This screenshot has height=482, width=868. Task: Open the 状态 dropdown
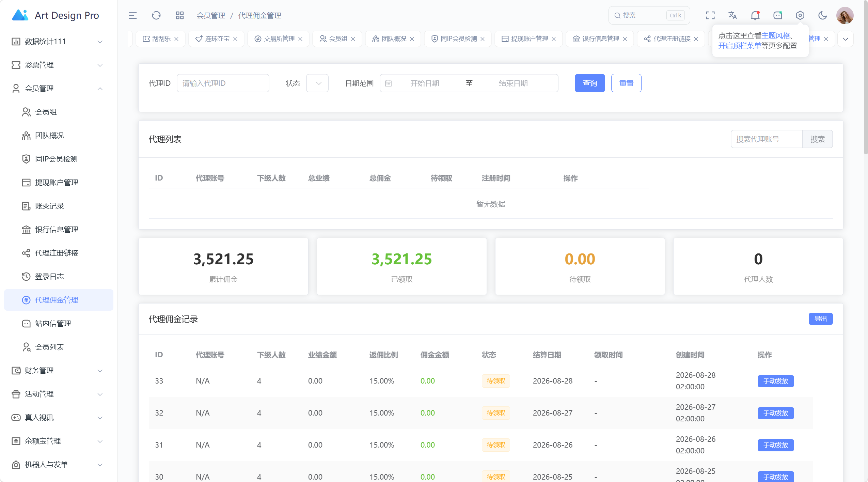(x=317, y=83)
